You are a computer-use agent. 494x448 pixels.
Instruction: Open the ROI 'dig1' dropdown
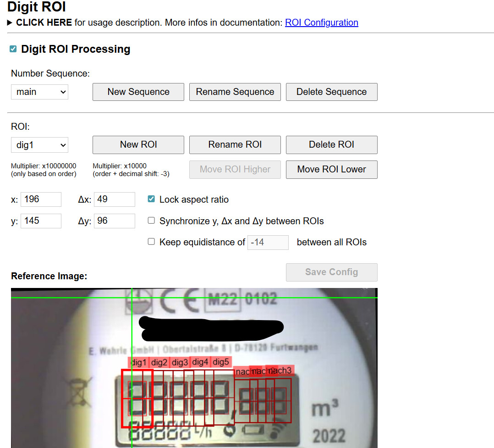39,145
